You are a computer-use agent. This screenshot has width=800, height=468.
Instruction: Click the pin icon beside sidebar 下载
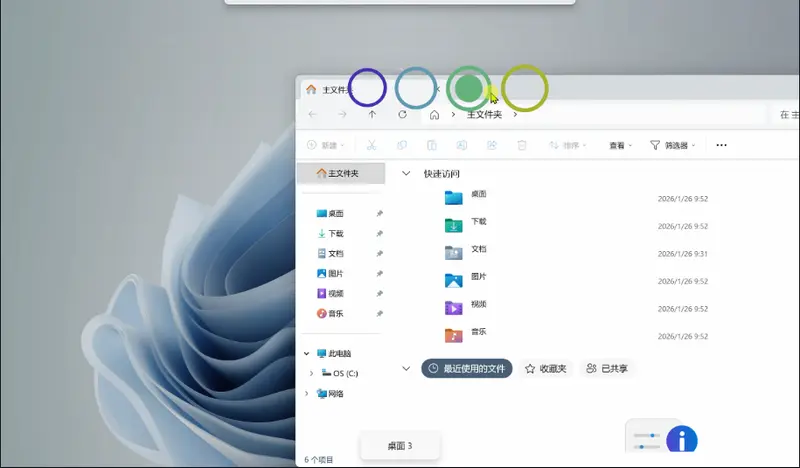[380, 233]
